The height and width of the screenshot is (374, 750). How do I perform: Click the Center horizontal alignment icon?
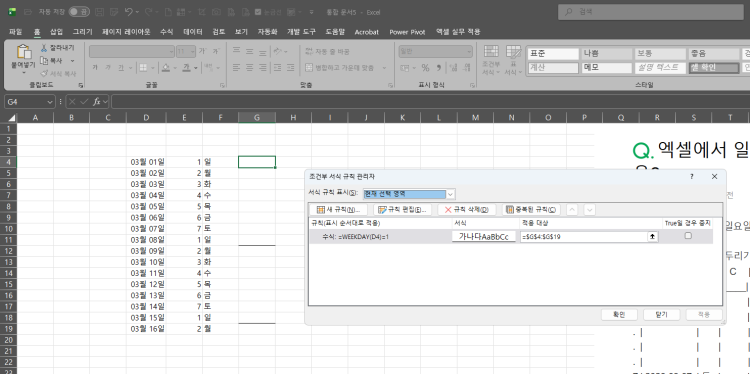pos(249,68)
